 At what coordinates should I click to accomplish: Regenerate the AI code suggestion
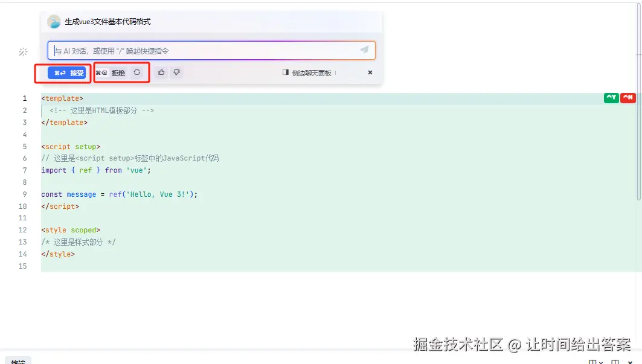point(136,72)
